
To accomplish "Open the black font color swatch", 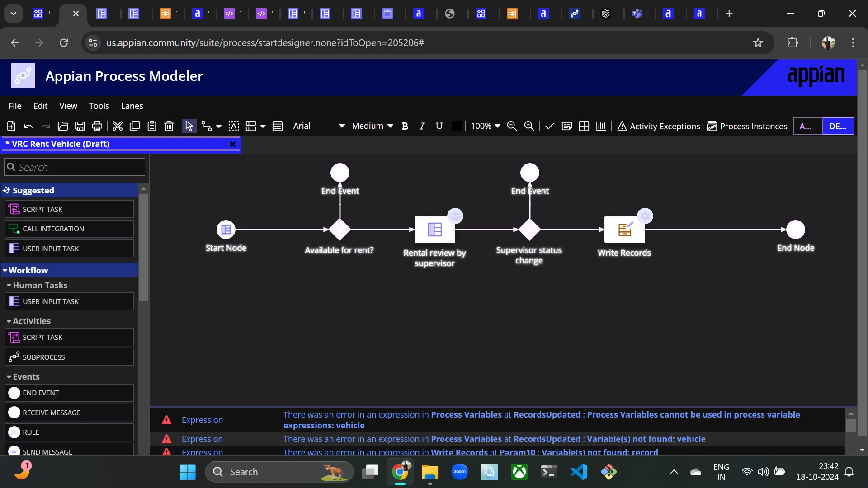I will point(457,126).
